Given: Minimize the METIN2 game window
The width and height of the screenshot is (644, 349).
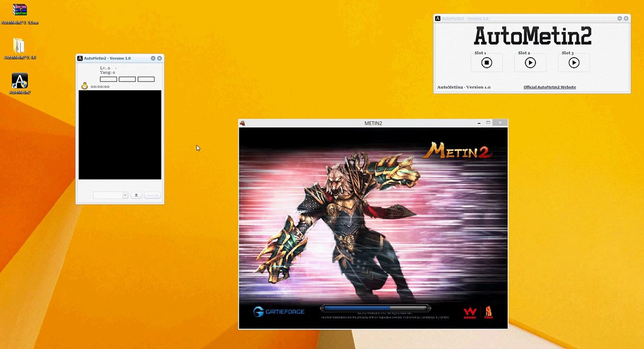Looking at the screenshot, I should [479, 123].
